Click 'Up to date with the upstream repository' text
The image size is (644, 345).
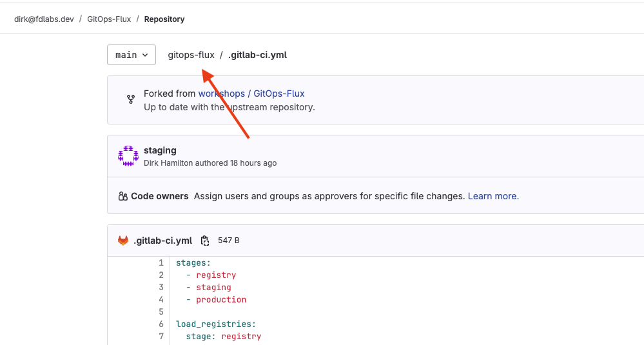229,107
